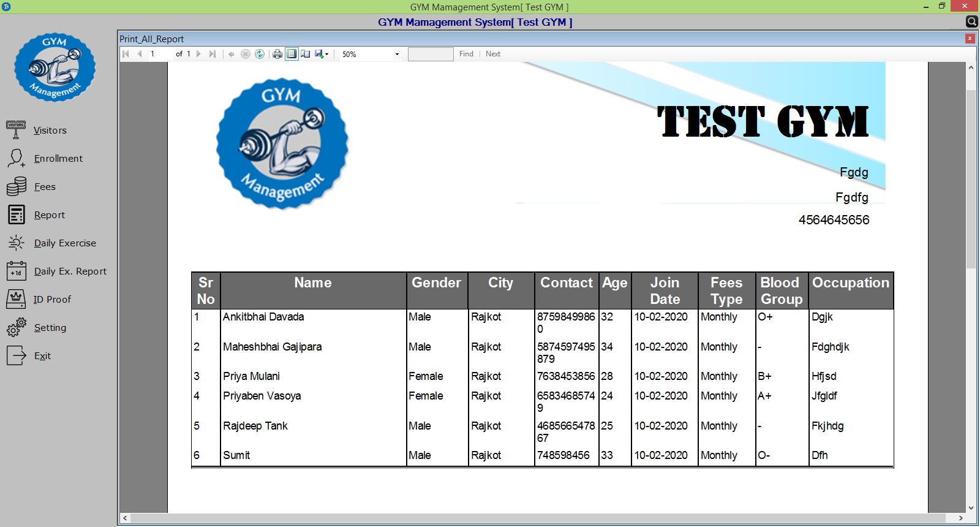Click vertical scrollbar down arrow
The height and width of the screenshot is (527, 980).
971,508
